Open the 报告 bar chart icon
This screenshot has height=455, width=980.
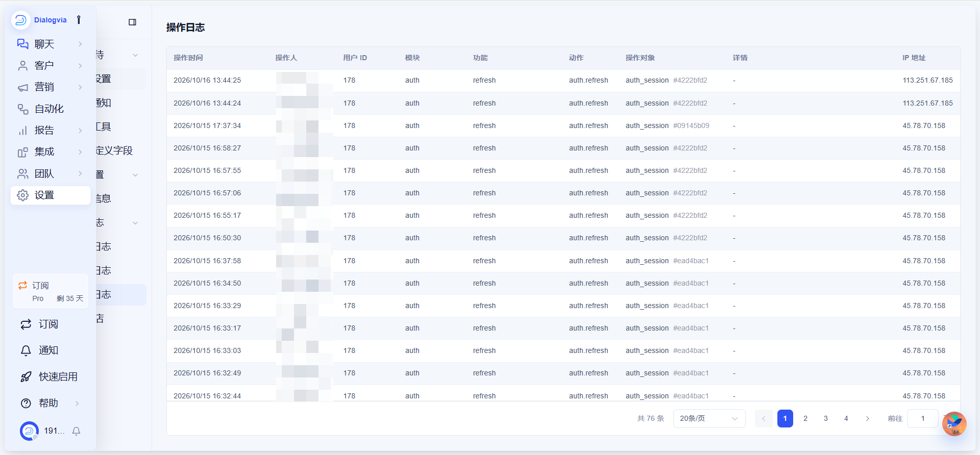23,131
